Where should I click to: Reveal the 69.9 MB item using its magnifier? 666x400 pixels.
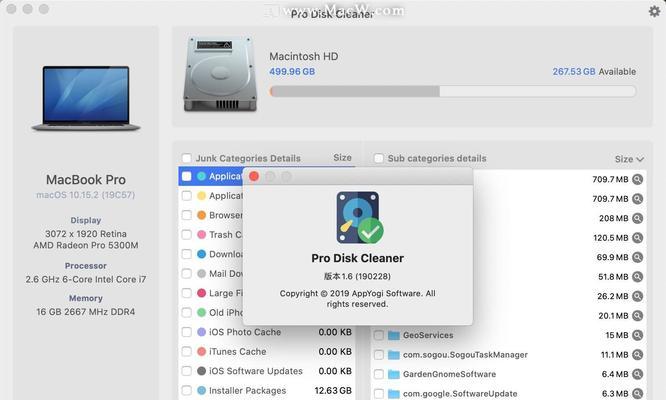[x=637, y=257]
